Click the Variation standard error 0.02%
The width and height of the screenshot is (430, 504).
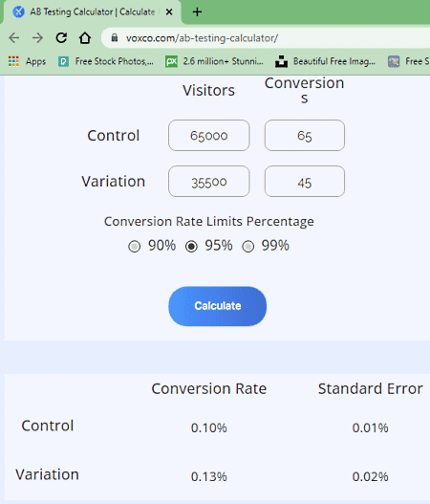point(370,476)
